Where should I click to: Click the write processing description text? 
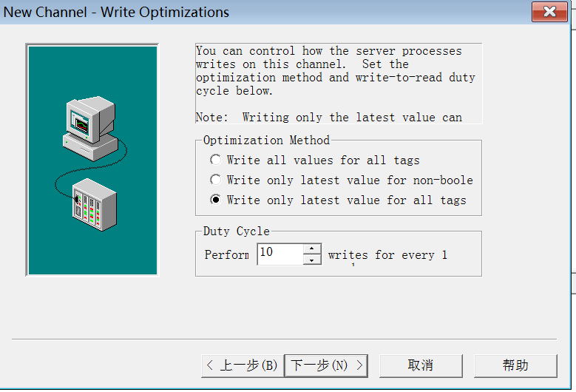334,71
